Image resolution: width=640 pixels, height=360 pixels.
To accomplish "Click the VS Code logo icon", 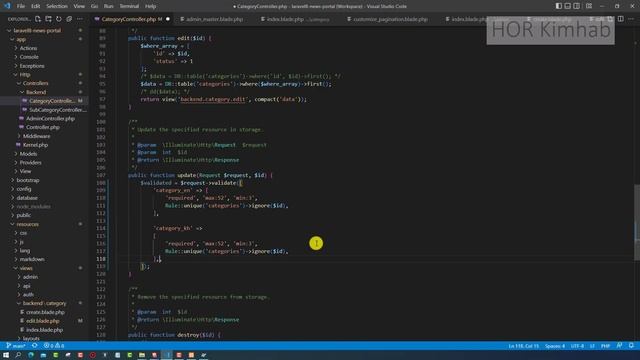I will 7,6.
